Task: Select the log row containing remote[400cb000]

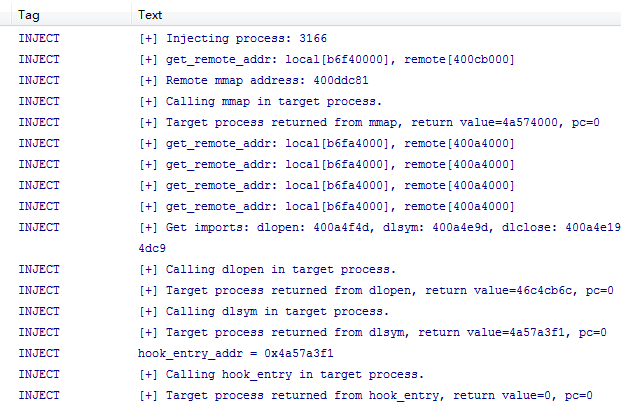Action: tap(327, 60)
